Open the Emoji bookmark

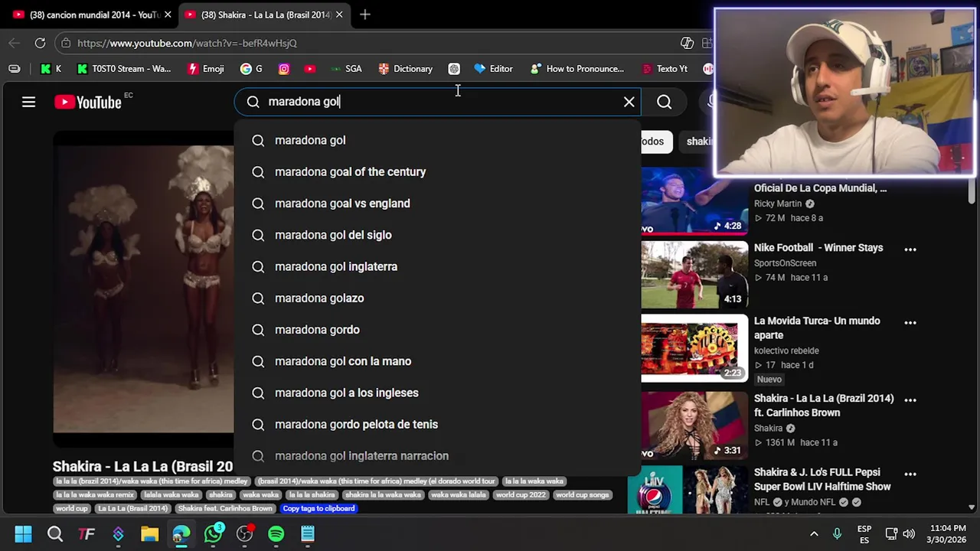[205, 69]
